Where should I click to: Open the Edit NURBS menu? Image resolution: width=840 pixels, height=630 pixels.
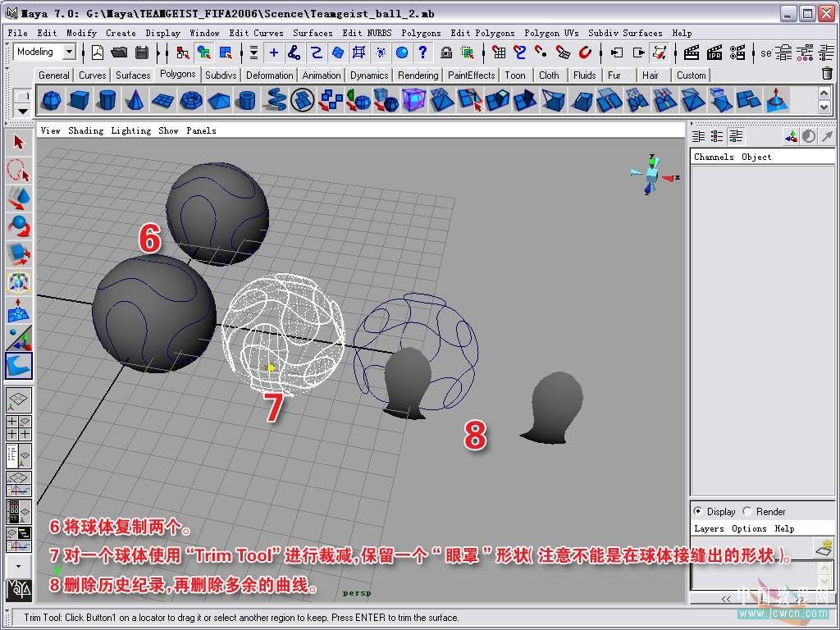(x=367, y=33)
